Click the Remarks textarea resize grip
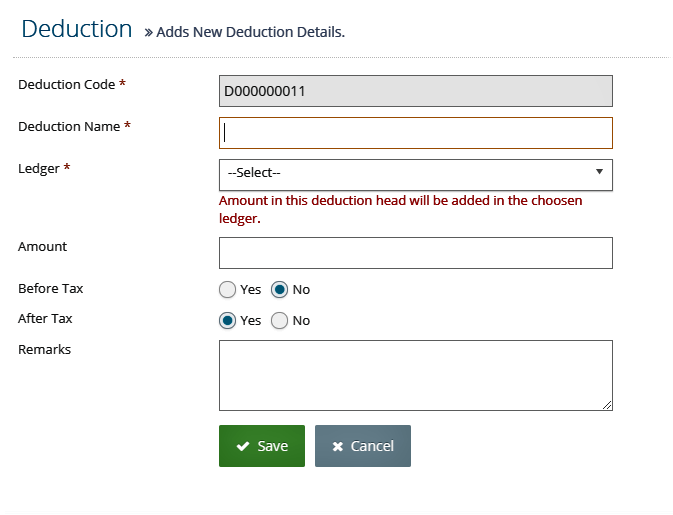The height and width of the screenshot is (515, 673). click(607, 405)
